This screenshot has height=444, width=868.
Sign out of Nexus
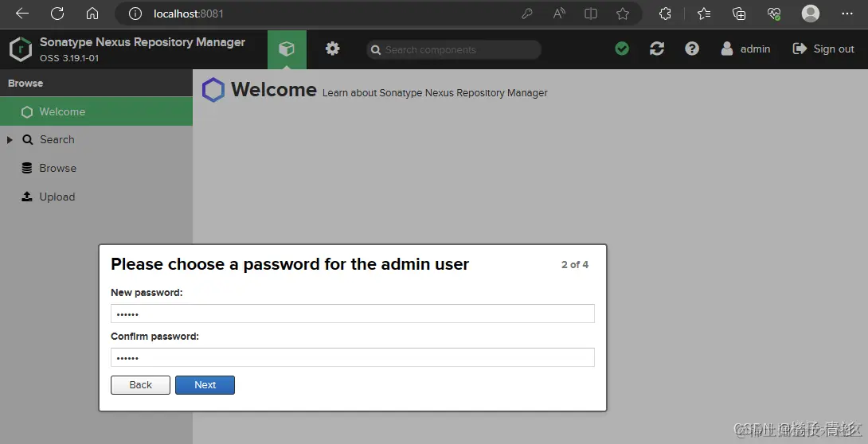tap(823, 49)
